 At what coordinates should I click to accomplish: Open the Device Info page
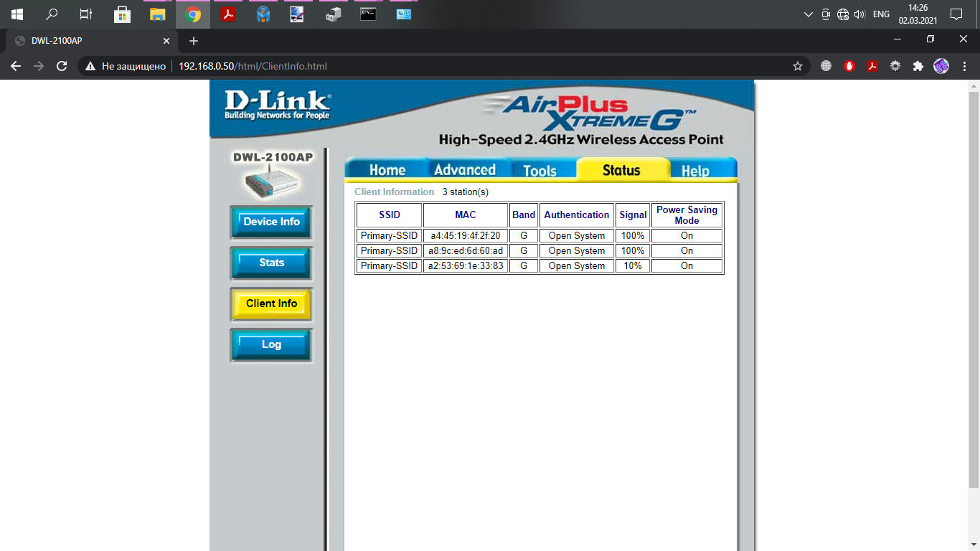click(x=271, y=222)
